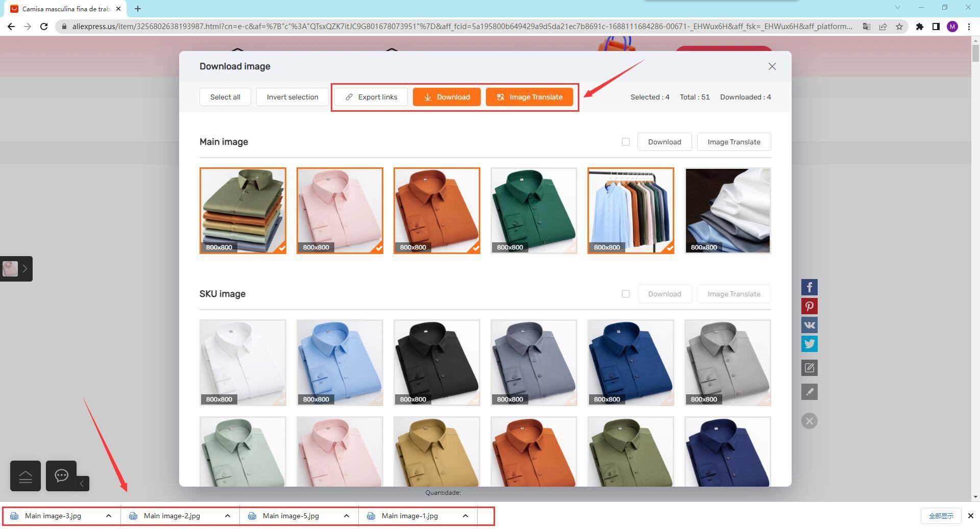Bookmark this page with star icon
The width and height of the screenshot is (980, 529).
[899, 27]
